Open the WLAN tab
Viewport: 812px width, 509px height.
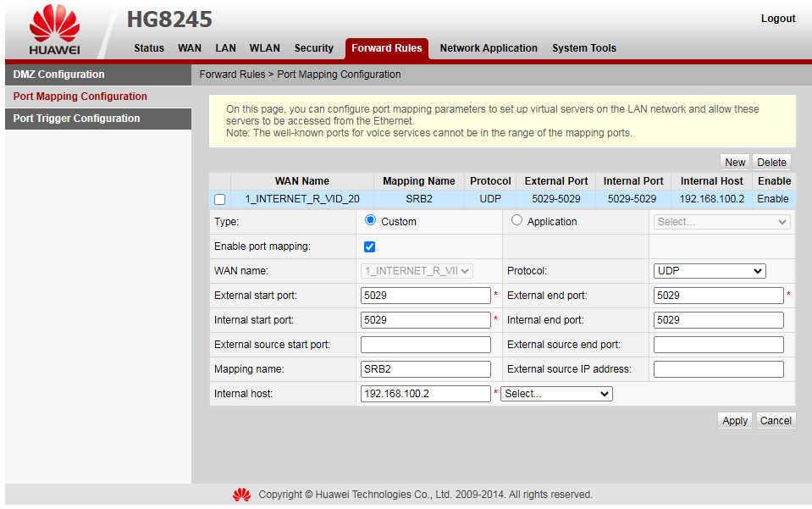tap(265, 48)
